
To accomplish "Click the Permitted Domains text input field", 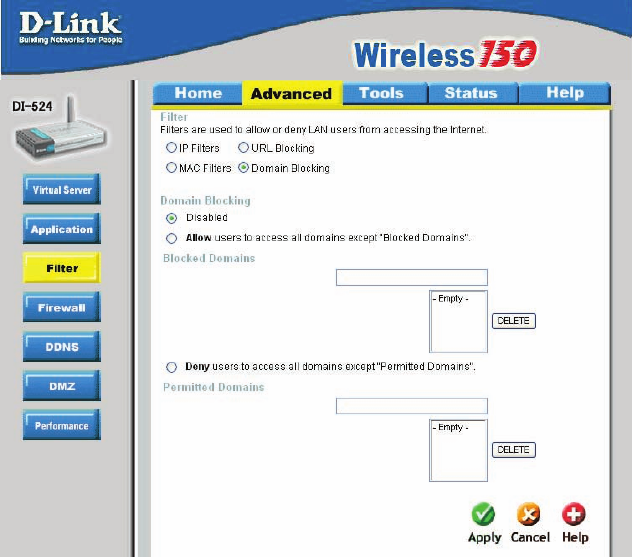I will [x=412, y=406].
